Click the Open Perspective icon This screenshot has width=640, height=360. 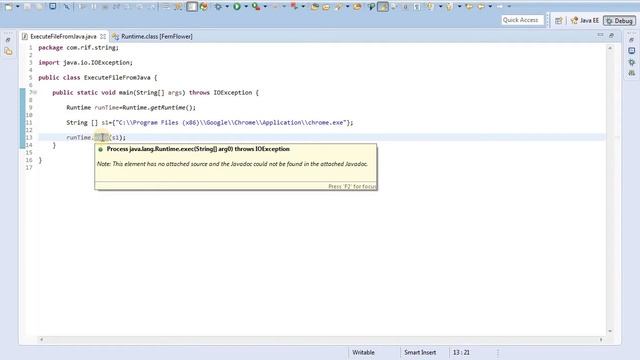pyautogui.click(x=558, y=20)
